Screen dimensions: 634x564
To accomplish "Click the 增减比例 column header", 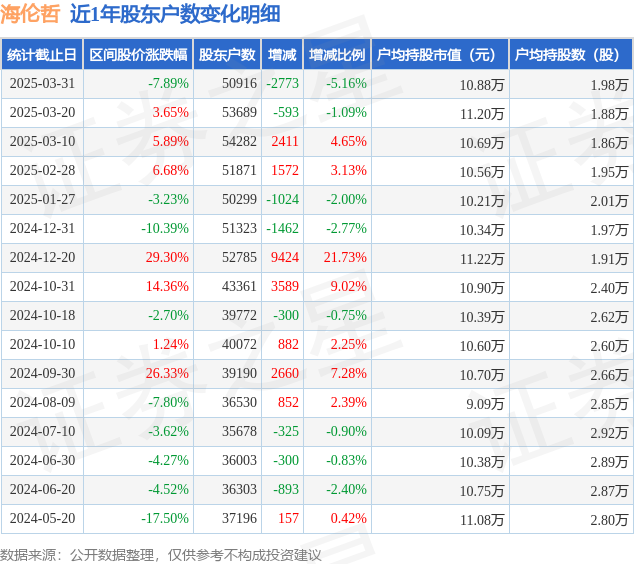I will tap(337, 55).
